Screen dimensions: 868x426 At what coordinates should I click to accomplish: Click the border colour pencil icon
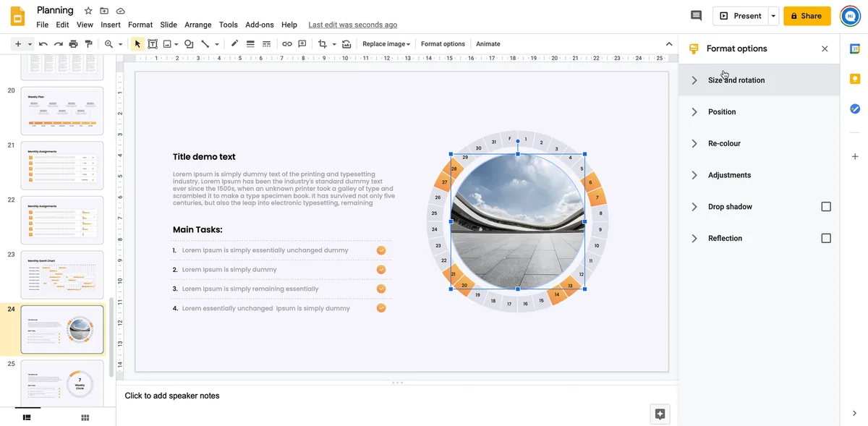point(235,44)
